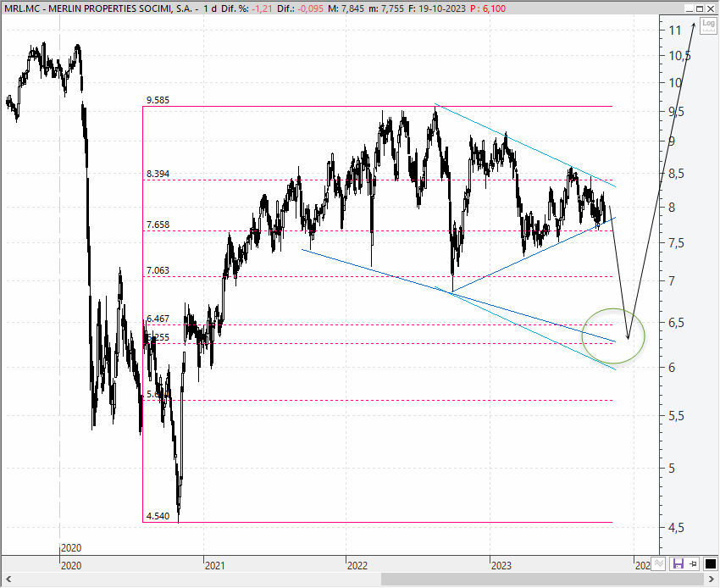The image size is (720, 588).
Task: Click the horizontal scrollbar left arrow
Action: 8,579
